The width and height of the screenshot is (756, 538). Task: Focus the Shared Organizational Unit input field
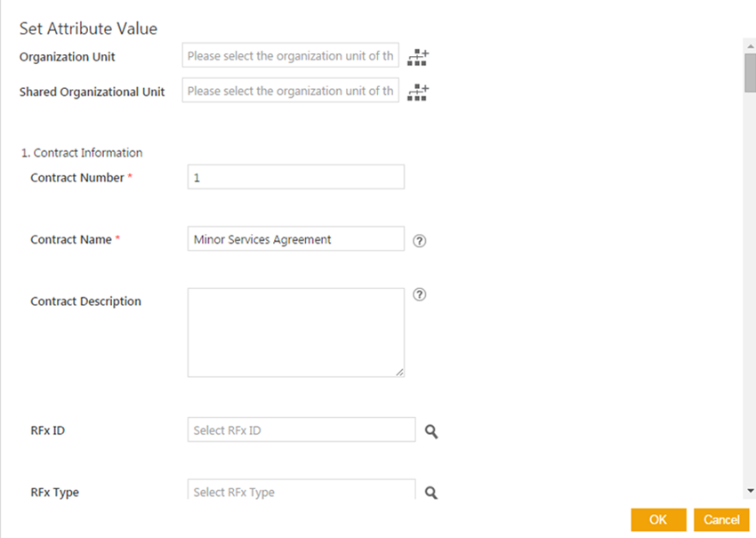pos(290,91)
